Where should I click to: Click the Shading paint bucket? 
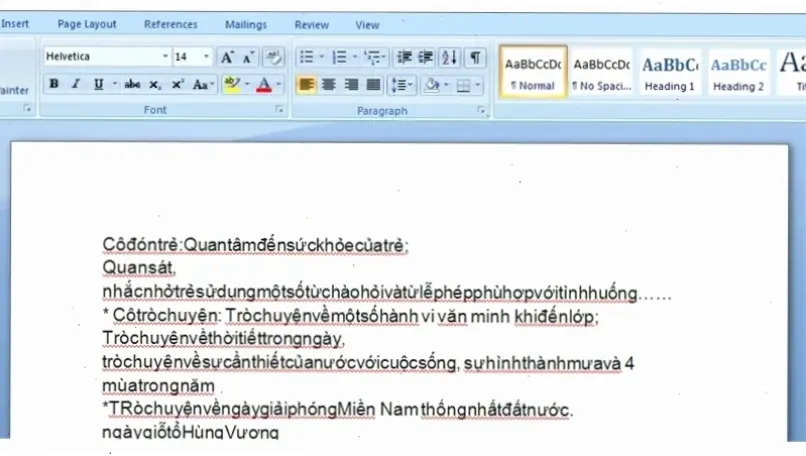tap(432, 84)
